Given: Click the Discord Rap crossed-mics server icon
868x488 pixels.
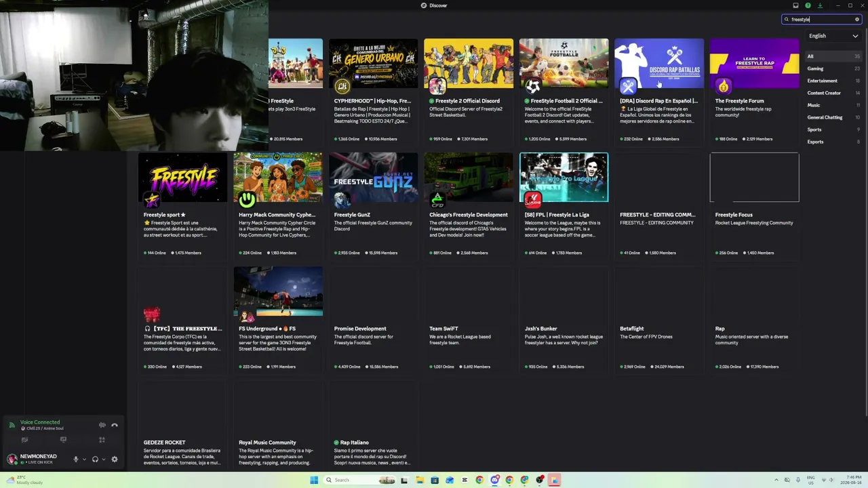Looking at the screenshot, I should pyautogui.click(x=628, y=86).
